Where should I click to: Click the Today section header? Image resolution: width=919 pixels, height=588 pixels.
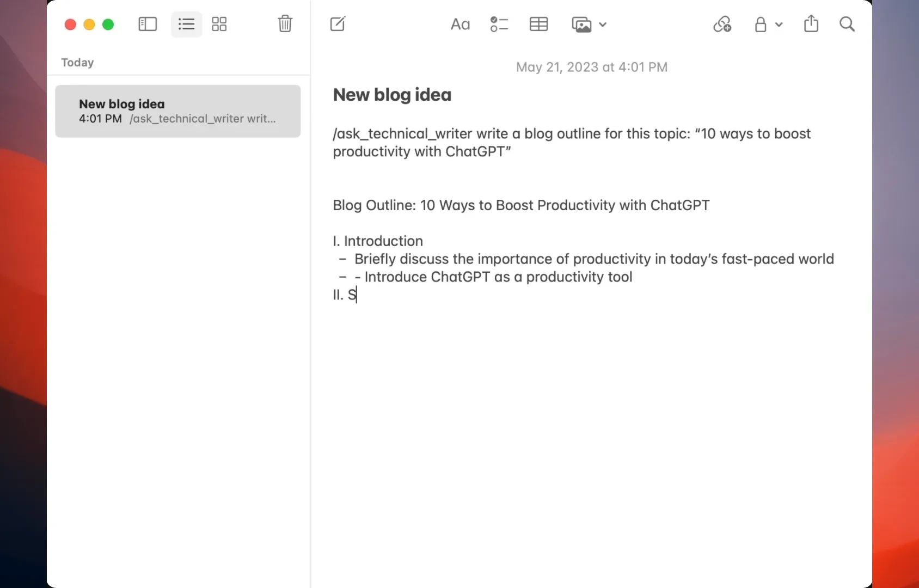pyautogui.click(x=77, y=63)
